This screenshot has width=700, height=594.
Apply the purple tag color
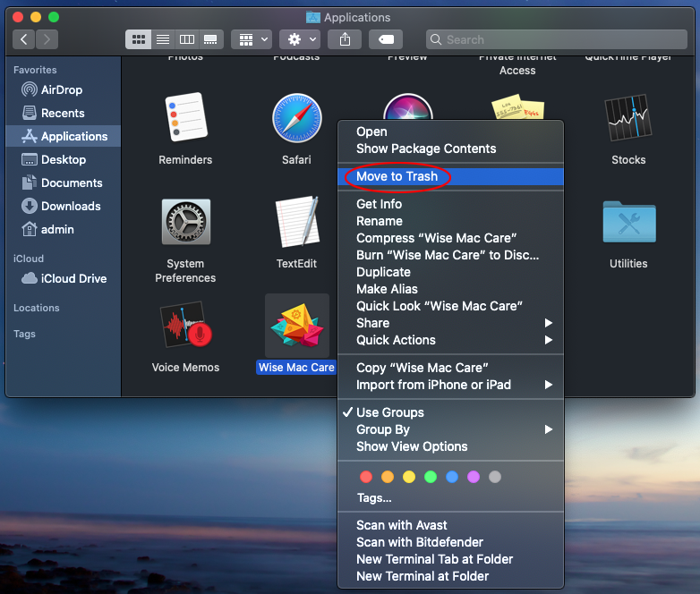(x=474, y=477)
